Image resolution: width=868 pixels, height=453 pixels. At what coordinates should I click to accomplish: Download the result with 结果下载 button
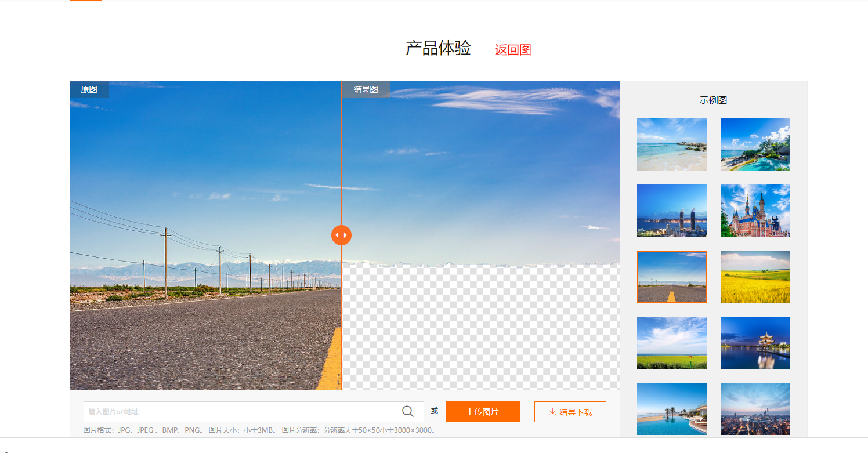pyautogui.click(x=570, y=412)
